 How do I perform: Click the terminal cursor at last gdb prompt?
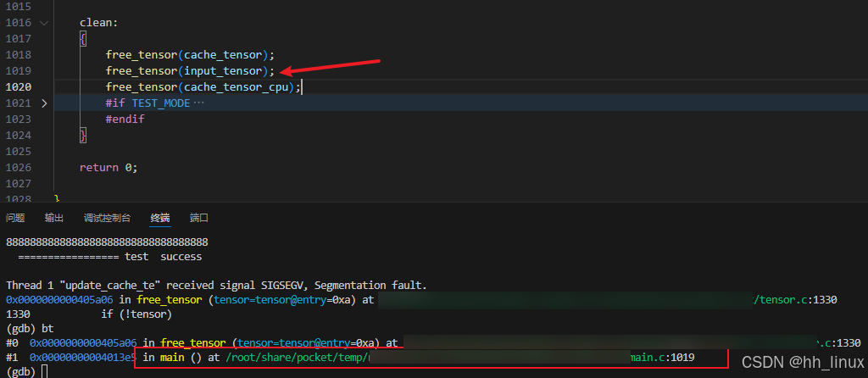[45, 371]
